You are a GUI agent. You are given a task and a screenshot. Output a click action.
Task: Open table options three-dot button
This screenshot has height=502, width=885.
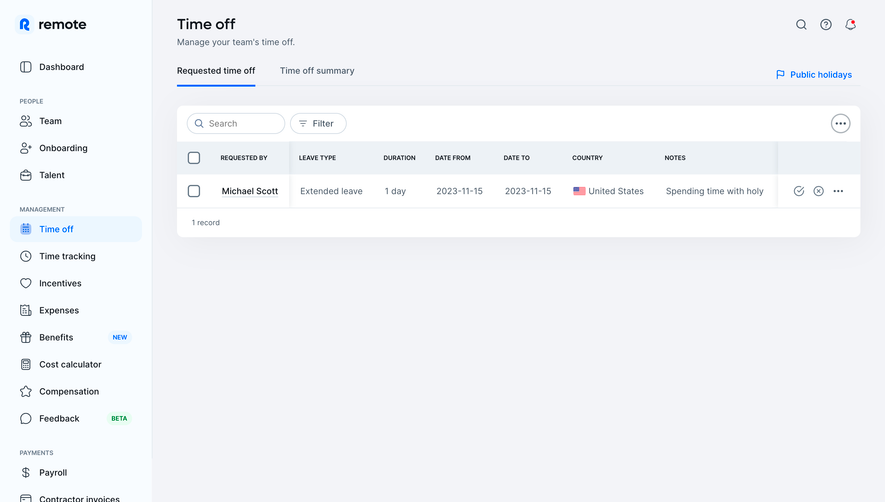tap(840, 124)
